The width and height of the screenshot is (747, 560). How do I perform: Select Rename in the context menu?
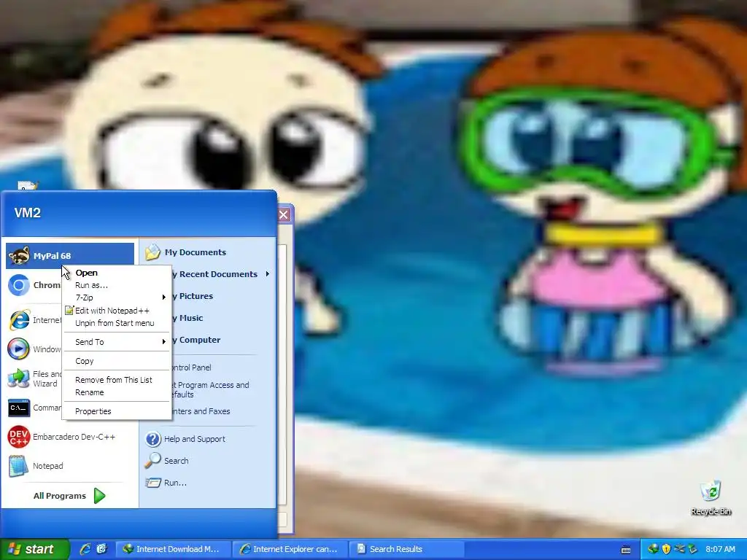[117, 392]
